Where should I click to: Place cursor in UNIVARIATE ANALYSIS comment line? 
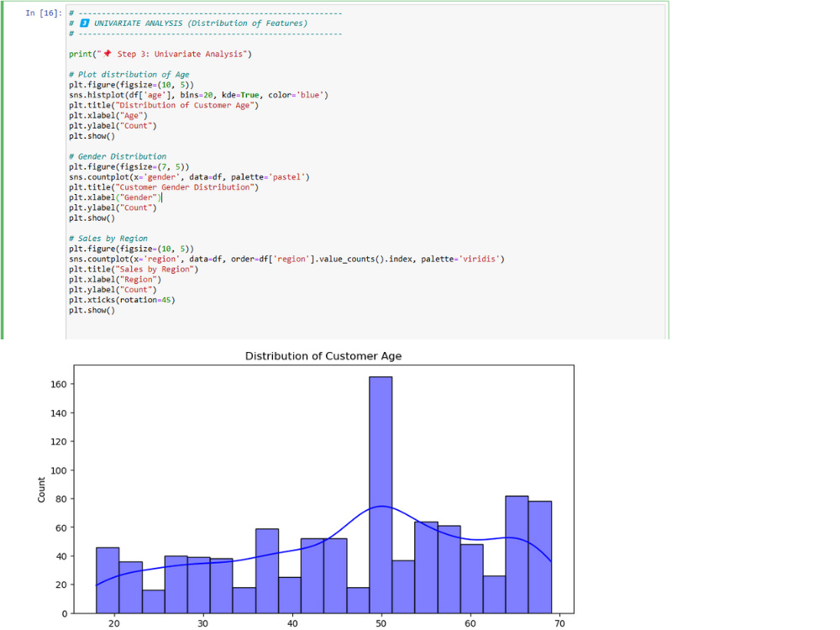[188, 23]
